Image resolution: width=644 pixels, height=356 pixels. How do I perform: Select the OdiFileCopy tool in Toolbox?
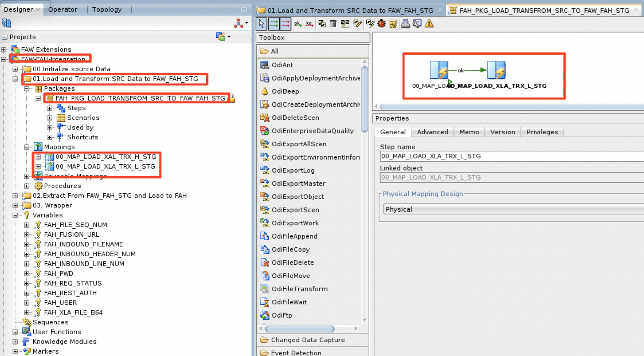(x=290, y=249)
